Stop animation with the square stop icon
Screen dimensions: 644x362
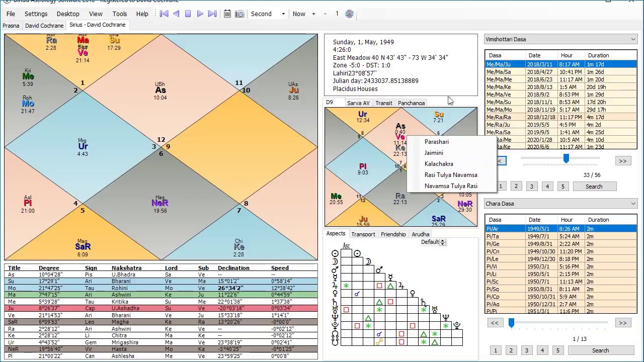click(x=188, y=14)
